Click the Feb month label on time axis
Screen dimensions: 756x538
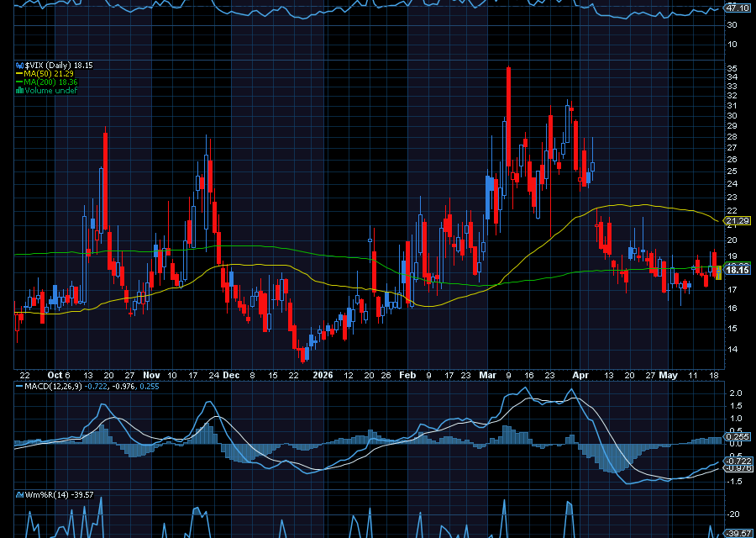407,376
